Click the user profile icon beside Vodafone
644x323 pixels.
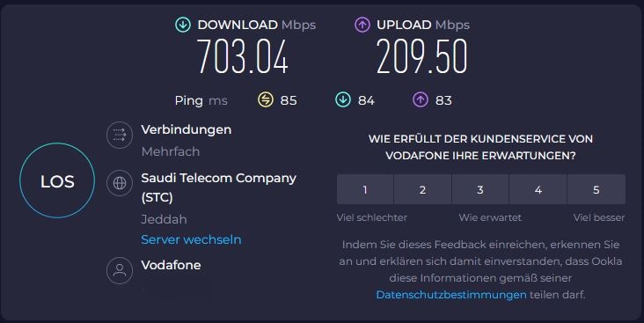point(120,270)
